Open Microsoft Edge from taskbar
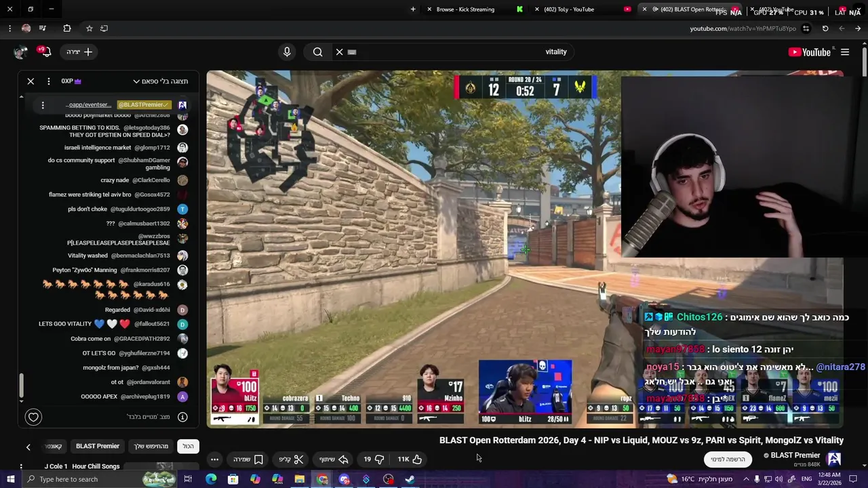The height and width of the screenshot is (488, 868). point(211,479)
